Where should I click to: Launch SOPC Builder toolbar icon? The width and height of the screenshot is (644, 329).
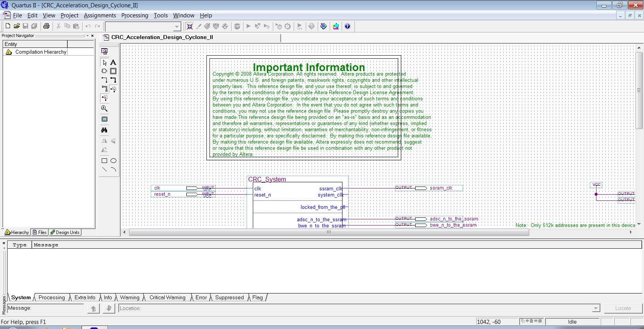[336, 26]
